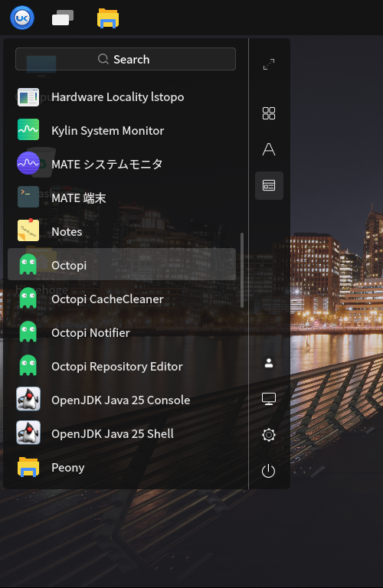
Task: Expand the start menu to fullscreen
Action: point(269,64)
